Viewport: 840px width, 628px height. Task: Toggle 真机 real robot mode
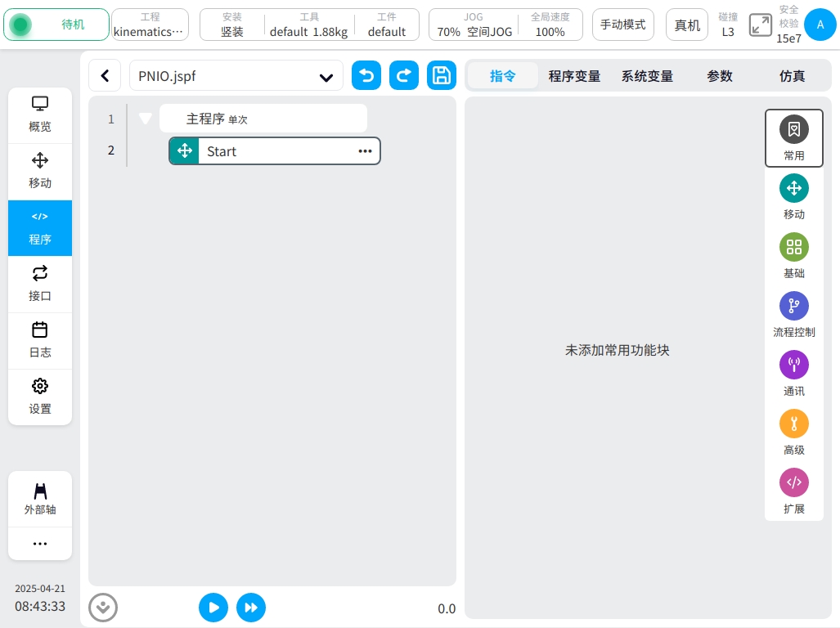(x=687, y=25)
